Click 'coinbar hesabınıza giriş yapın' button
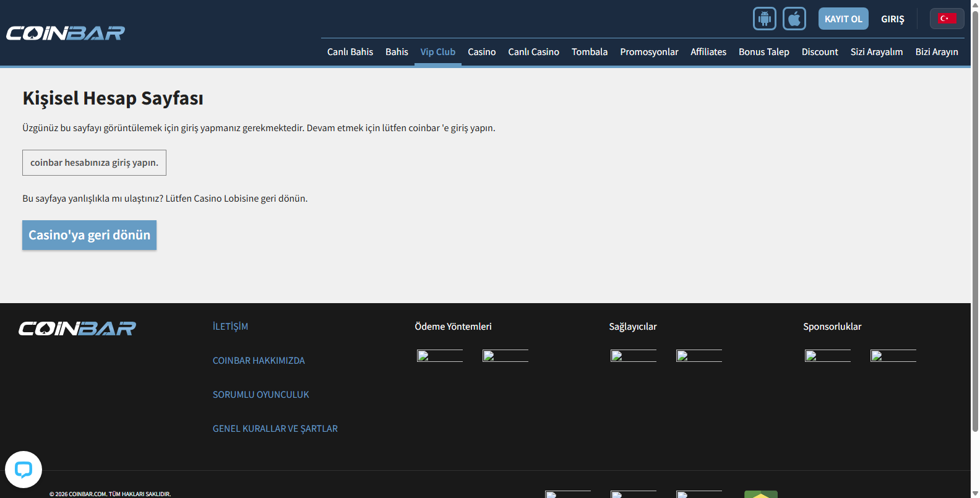 94,163
